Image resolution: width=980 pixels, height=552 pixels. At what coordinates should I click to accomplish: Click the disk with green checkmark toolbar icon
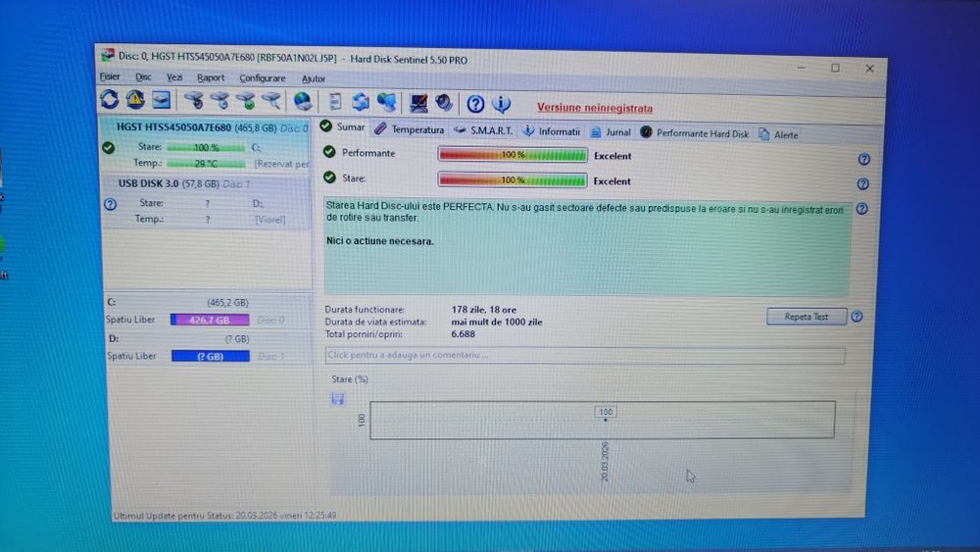245,101
